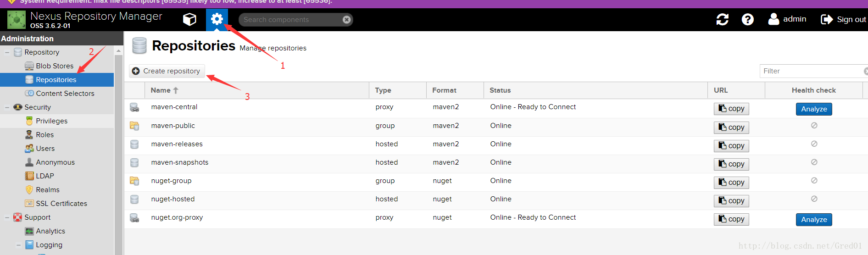The image size is (868, 255).
Task: Click the Support lifebuoy icon
Action: click(18, 217)
